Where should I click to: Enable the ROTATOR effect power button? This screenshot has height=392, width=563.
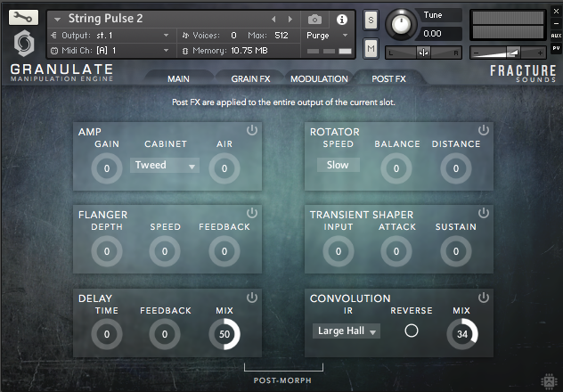[483, 130]
